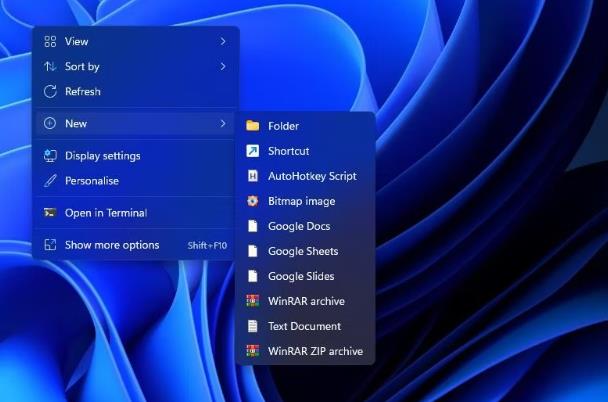Viewport: 608px width, 402px height.
Task: Click the Shift+F10 shortcut hint
Action: 207,245
